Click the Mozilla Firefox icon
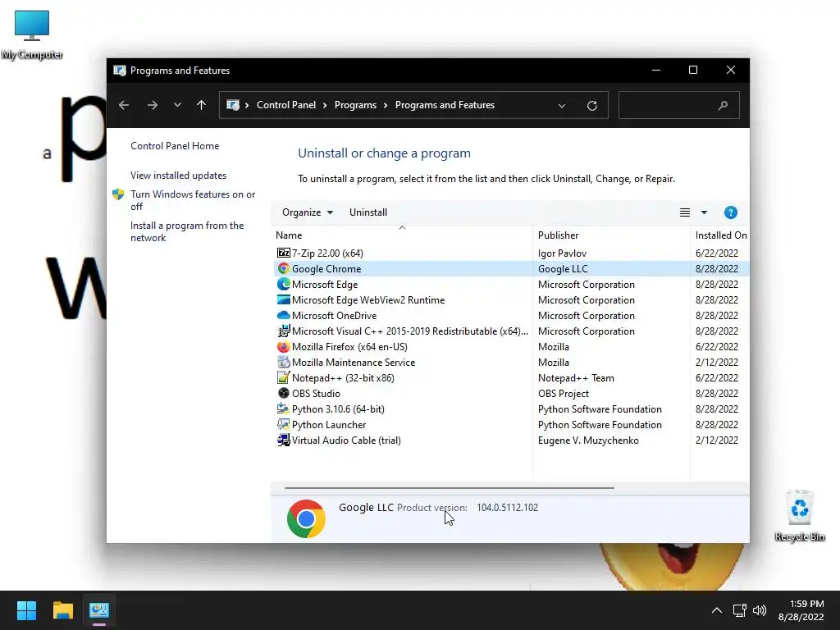This screenshot has width=840, height=630. pyautogui.click(x=283, y=347)
